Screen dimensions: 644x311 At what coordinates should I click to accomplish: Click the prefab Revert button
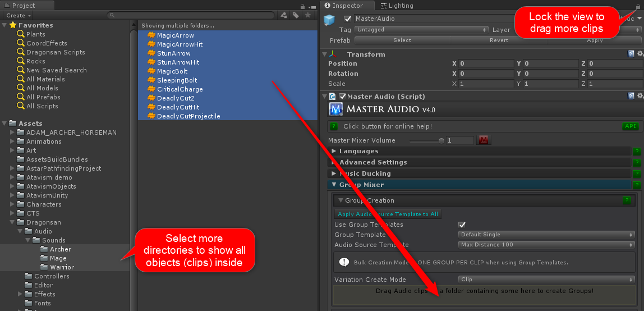[x=499, y=40]
